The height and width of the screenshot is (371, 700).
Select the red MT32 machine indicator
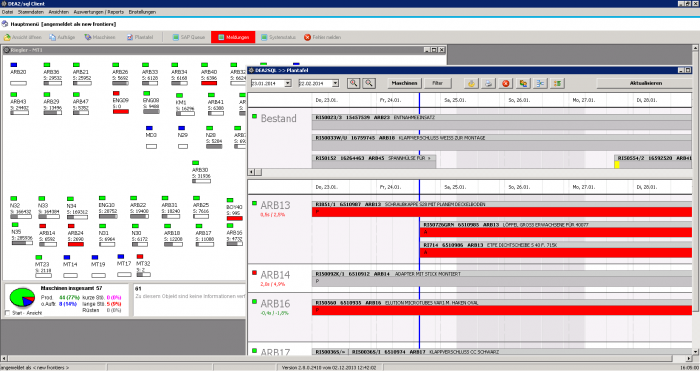pos(140,257)
